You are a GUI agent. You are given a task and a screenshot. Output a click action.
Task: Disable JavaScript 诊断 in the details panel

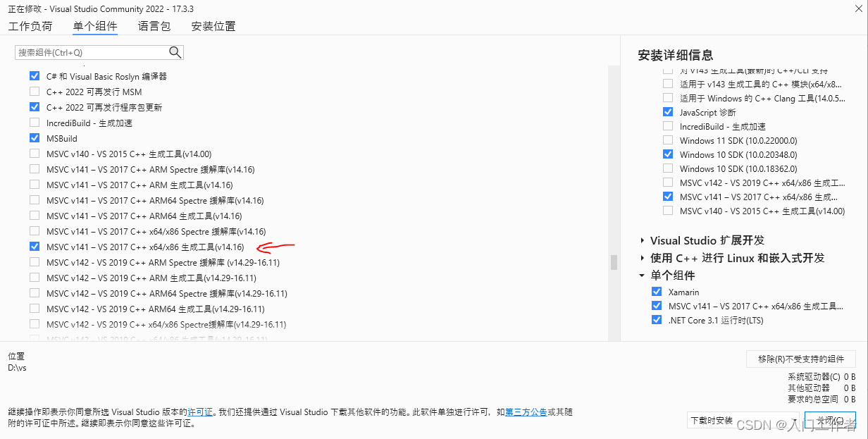(668, 111)
